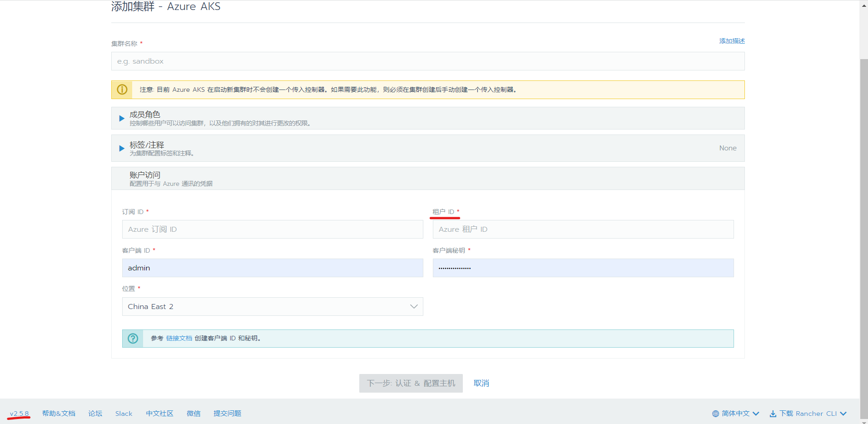The image size is (868, 424).
Task: Open the 提交问题 footer link
Action: [x=228, y=414]
